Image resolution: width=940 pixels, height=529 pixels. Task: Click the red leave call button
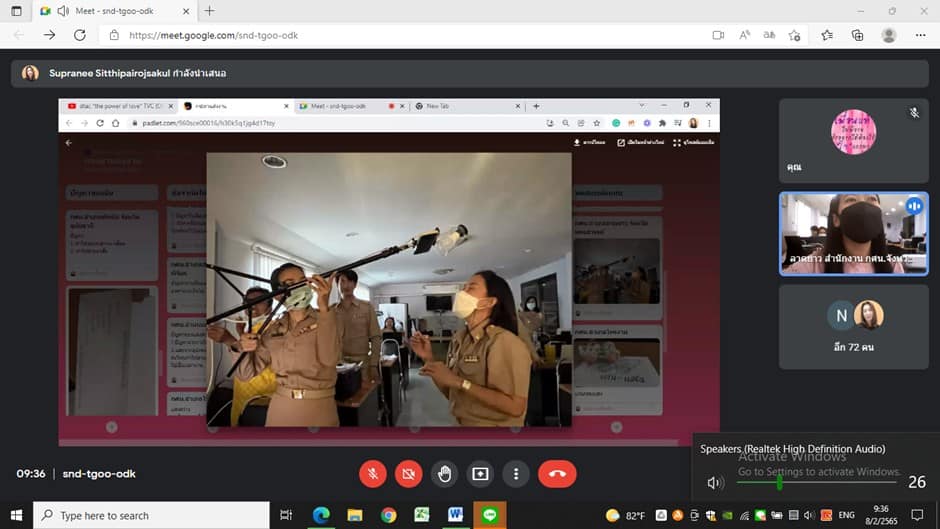click(x=557, y=474)
